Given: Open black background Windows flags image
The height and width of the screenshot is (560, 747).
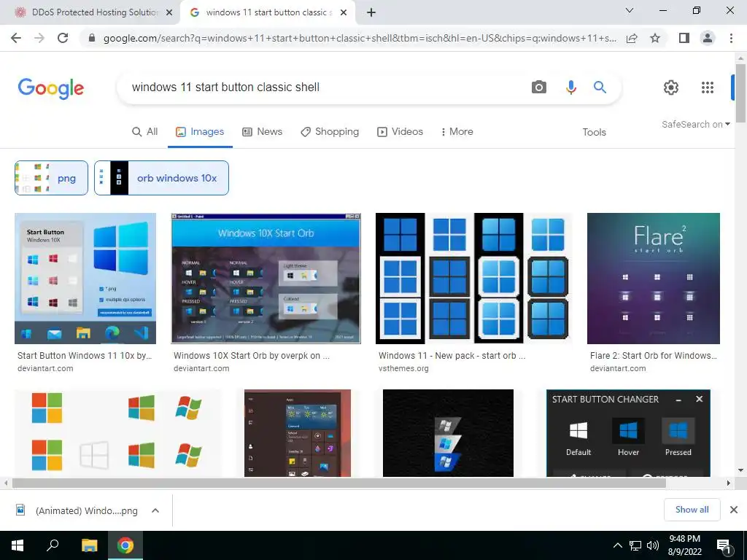Looking at the screenshot, I should [x=449, y=433].
